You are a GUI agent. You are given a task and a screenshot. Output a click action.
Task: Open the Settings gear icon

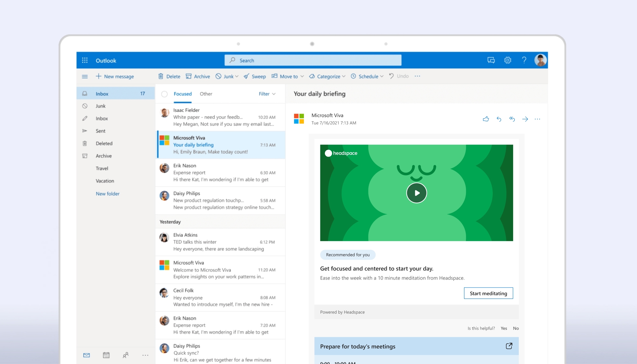click(x=508, y=60)
